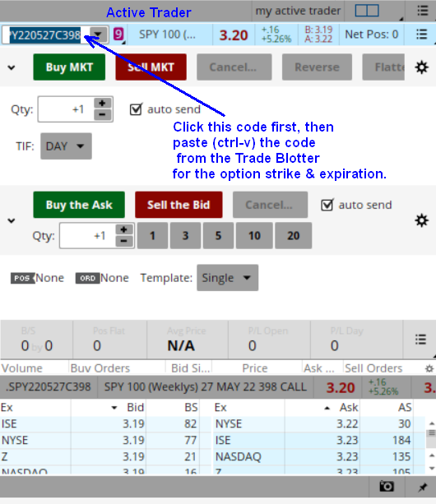436x504 pixels.
Task: Open the symbol field dropdown arrow
Action: coord(98,34)
